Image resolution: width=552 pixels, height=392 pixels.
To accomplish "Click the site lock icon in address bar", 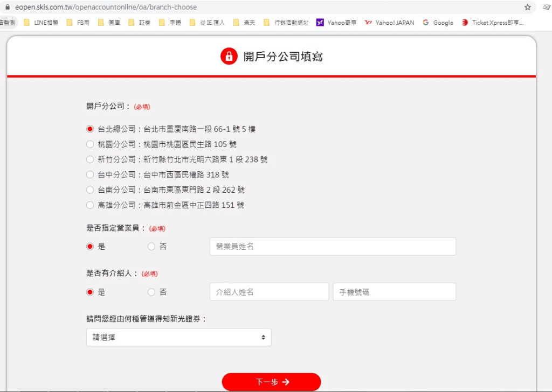I will pos(8,7).
